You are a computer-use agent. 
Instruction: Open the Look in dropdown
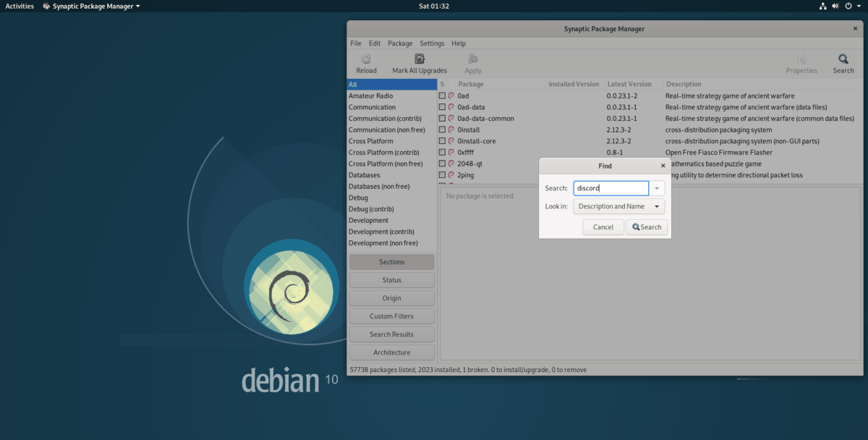618,206
